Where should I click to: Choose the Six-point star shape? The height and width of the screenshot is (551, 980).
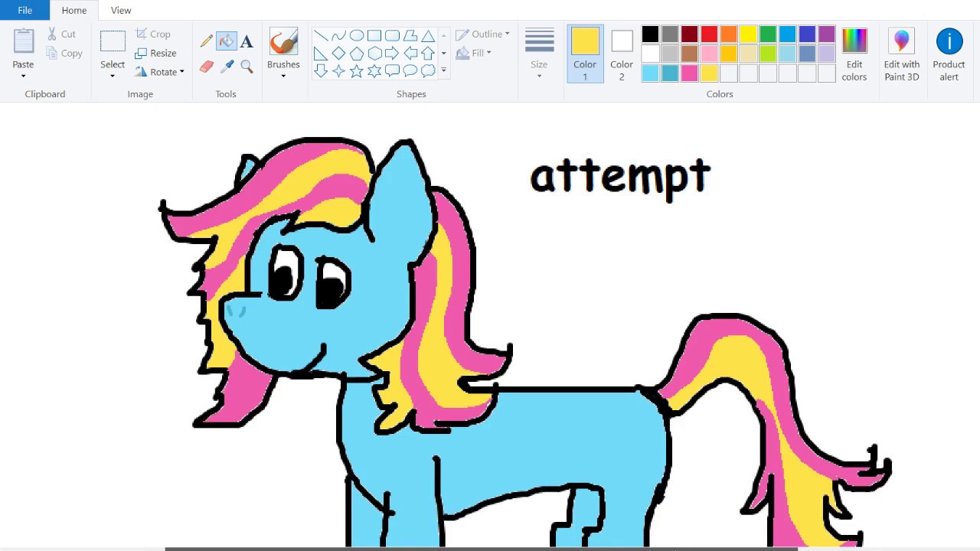tap(374, 71)
